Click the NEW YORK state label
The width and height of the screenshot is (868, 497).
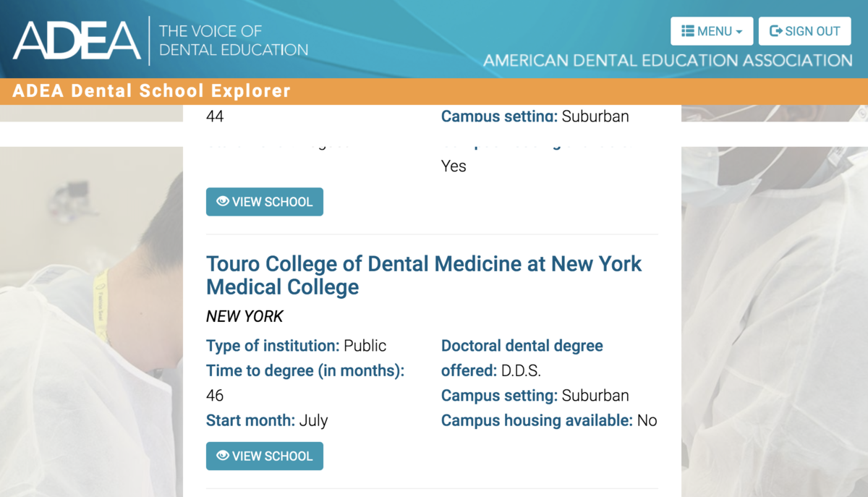tap(244, 316)
